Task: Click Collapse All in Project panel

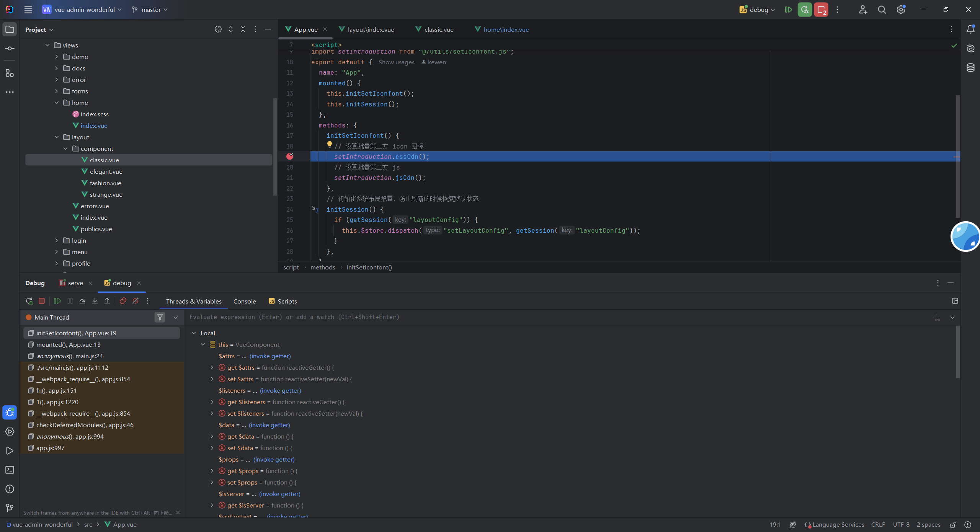Action: (x=243, y=29)
